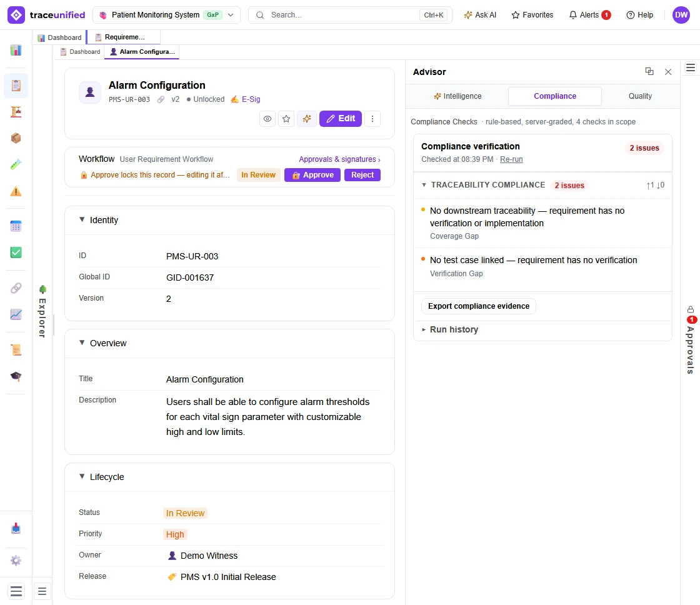Favorite this record with the star icon
700x605 pixels.
pyautogui.click(x=286, y=119)
